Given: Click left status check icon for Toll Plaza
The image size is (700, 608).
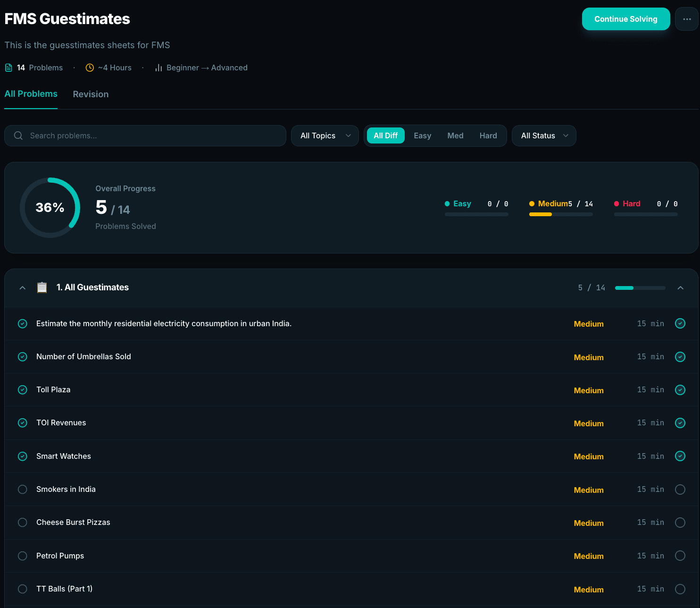Looking at the screenshot, I should (23, 390).
